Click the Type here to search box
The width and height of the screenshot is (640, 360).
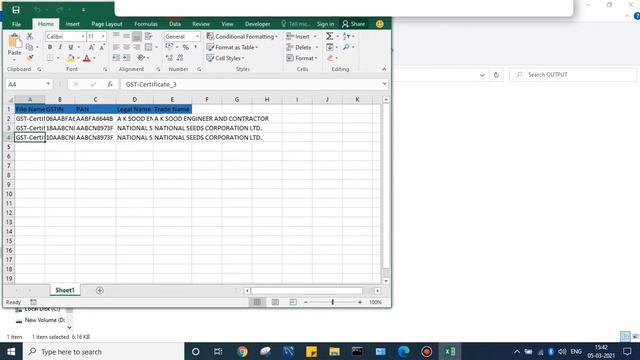[x=104, y=351]
